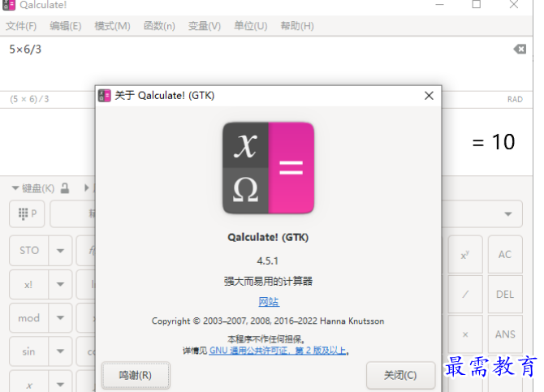
Task: Open the GNU 通用公共许可证 license link
Action: point(278,351)
